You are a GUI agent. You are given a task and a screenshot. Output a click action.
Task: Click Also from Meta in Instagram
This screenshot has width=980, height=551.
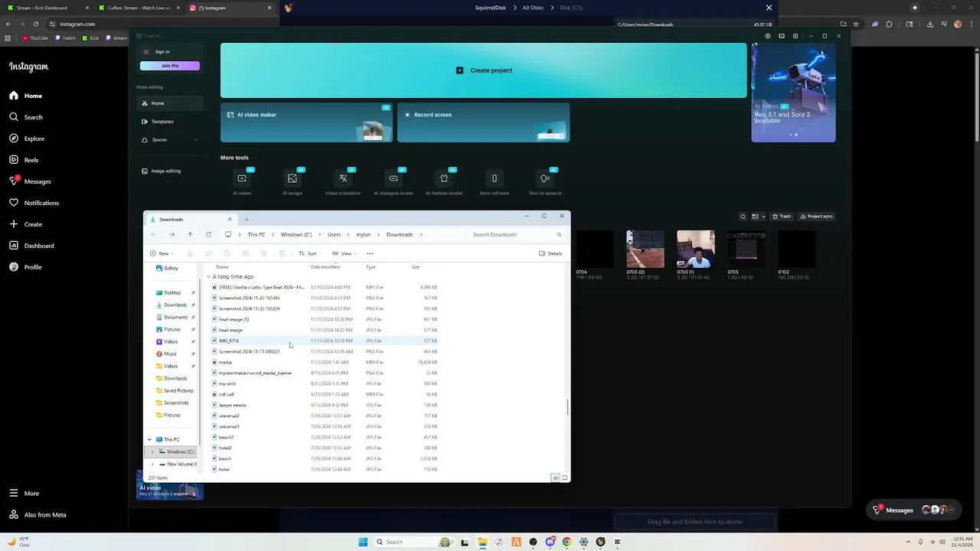tap(38, 515)
